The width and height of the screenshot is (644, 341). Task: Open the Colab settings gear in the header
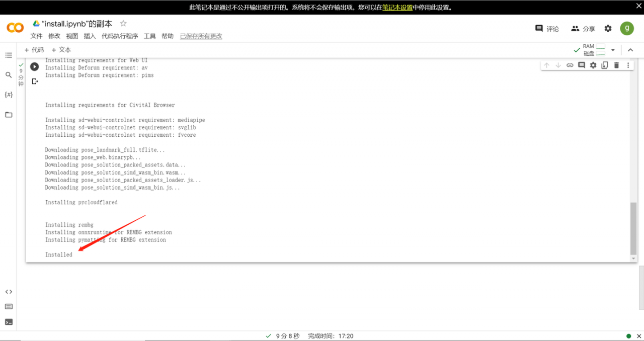point(608,29)
